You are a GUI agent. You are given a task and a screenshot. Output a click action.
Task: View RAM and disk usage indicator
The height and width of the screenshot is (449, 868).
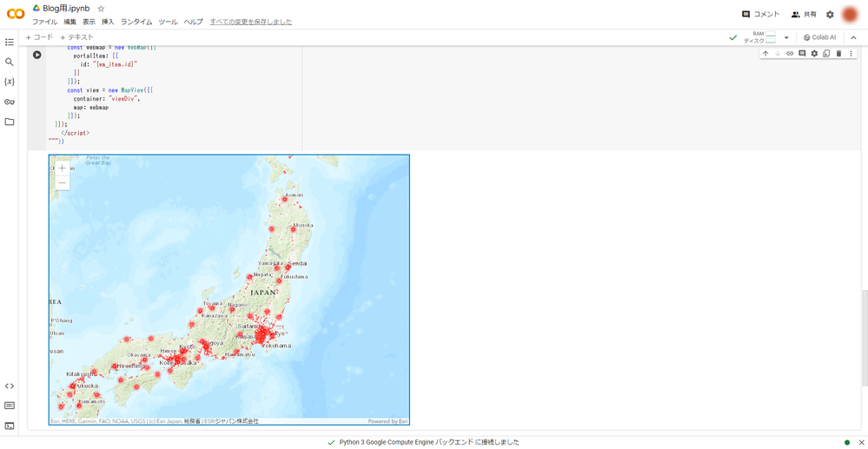point(759,37)
